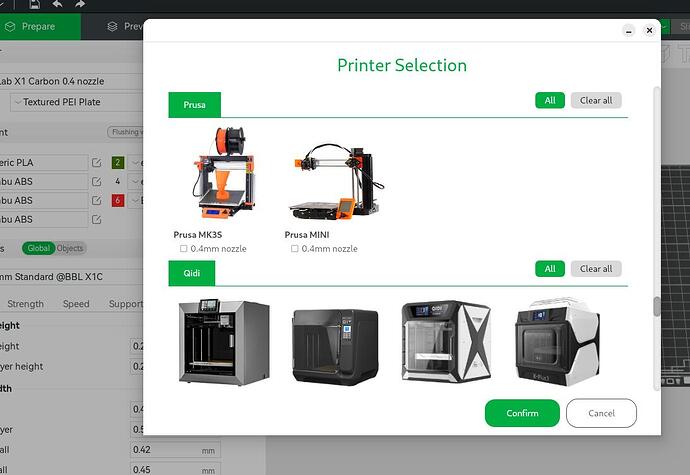Click the undo arrow icon
The width and height of the screenshot is (690, 475).
pos(59,4)
